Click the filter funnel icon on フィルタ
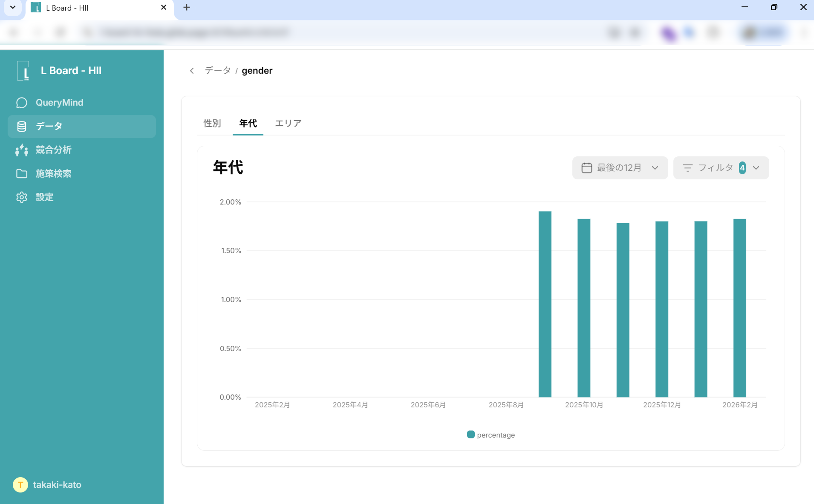The width and height of the screenshot is (814, 504). [687, 168]
